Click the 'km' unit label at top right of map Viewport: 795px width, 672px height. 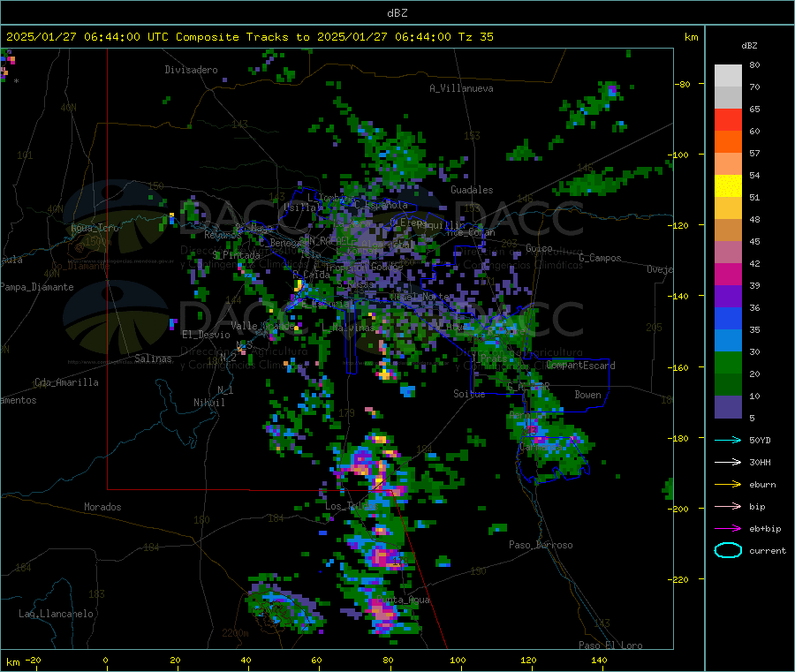click(691, 37)
